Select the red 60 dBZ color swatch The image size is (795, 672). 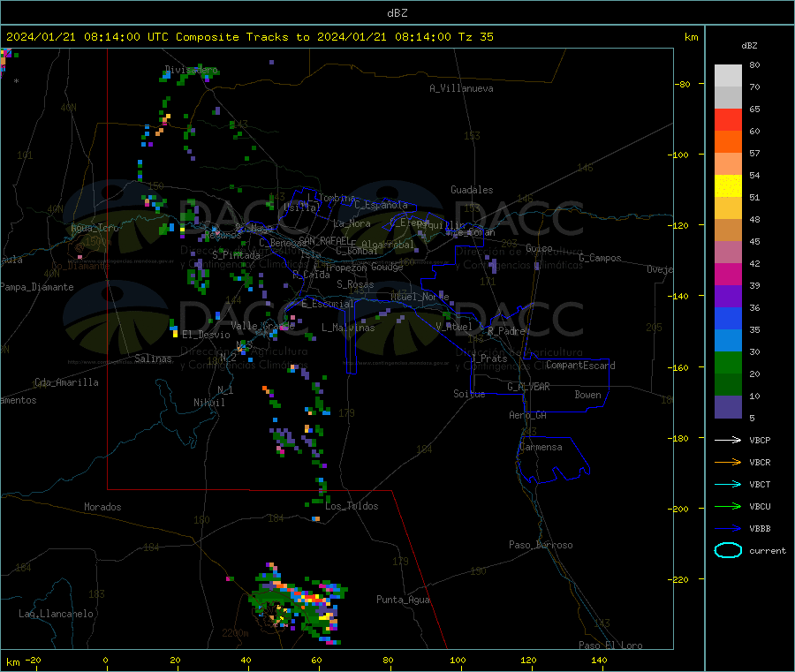click(x=728, y=119)
